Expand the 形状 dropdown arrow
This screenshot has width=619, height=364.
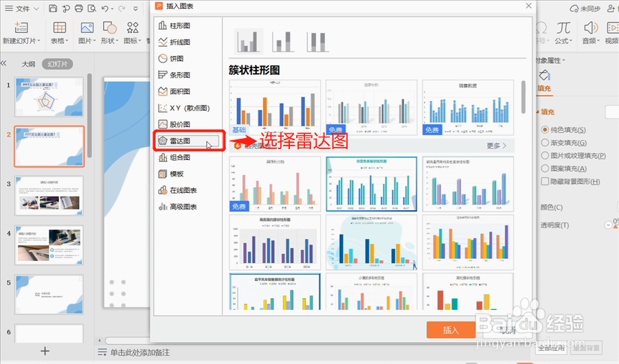117,41
